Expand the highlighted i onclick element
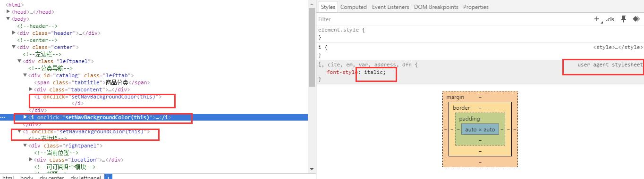644x179 pixels. [25, 117]
